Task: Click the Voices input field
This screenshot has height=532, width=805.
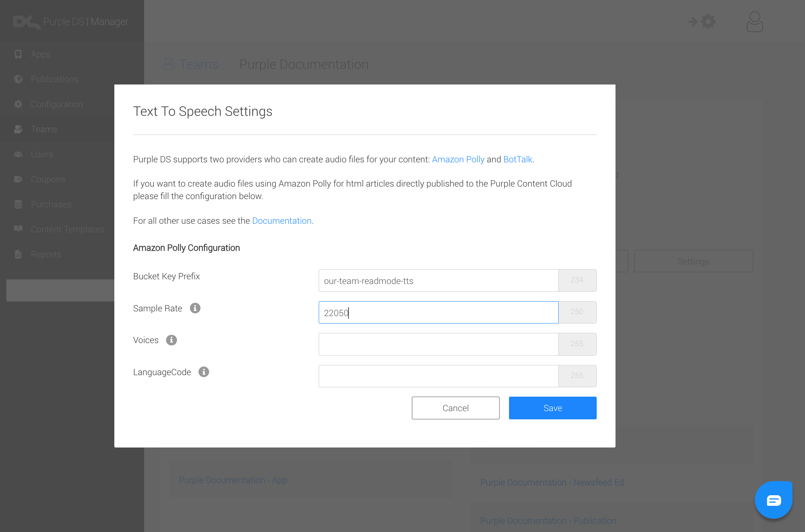Action: pos(439,344)
